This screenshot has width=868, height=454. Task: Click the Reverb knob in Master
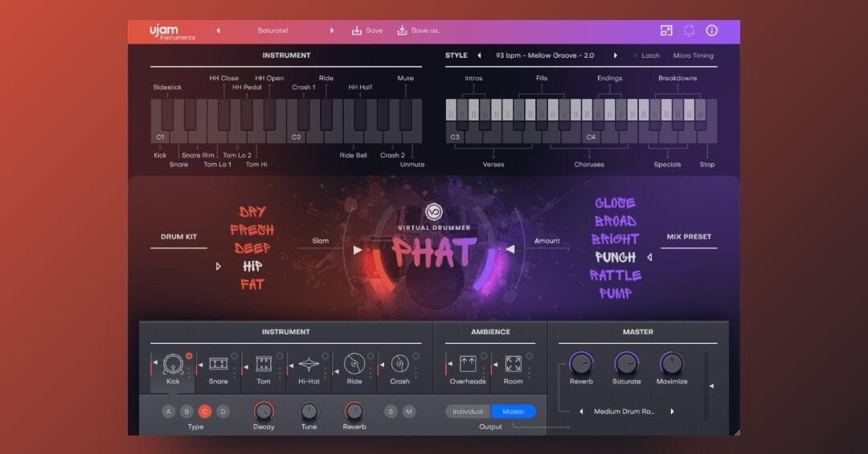[x=581, y=364]
